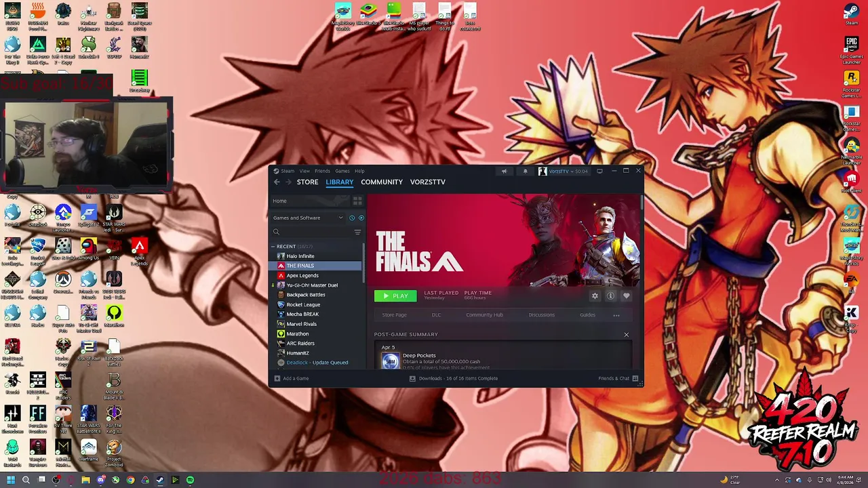The image size is (868, 488).
Task: Open DLC link for THE FINALS
Action: 436,314
